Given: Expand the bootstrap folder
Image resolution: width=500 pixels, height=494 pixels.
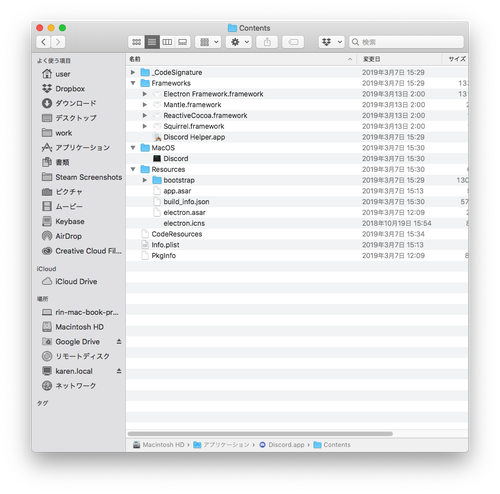Looking at the screenshot, I should pyautogui.click(x=145, y=180).
